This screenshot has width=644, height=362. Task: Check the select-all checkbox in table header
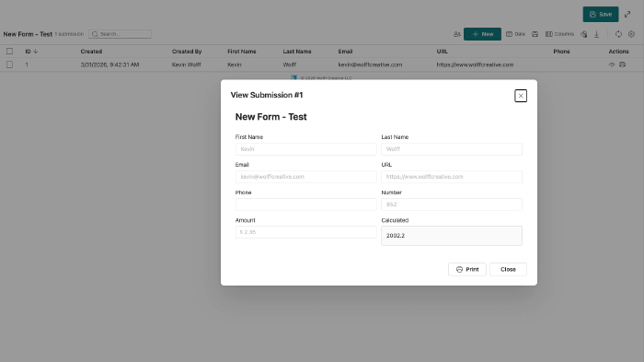pos(9,52)
